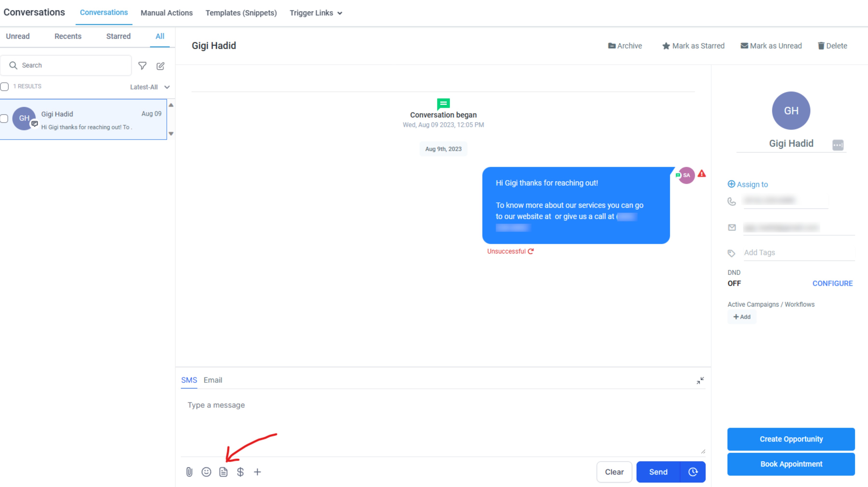The width and height of the screenshot is (868, 487).
Task: Click the plus icon in message toolbar
Action: 257,472
